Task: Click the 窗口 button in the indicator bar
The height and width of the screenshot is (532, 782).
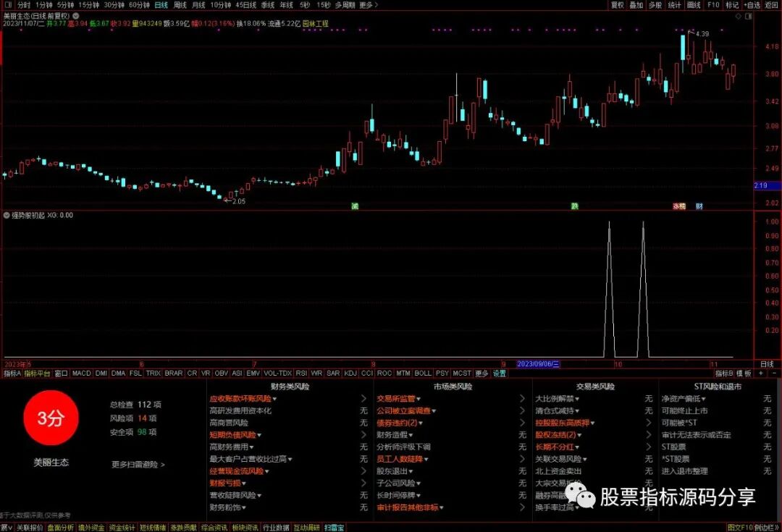Action: point(61,373)
